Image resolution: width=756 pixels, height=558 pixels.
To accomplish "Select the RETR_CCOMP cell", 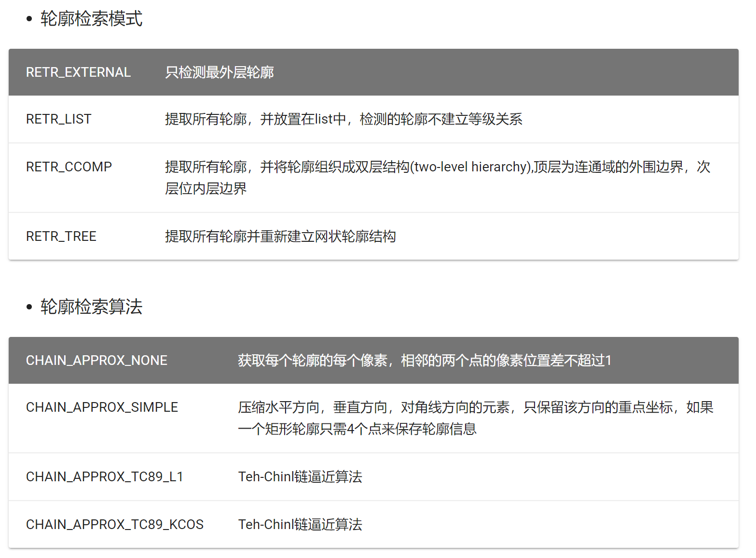I will 69,167.
